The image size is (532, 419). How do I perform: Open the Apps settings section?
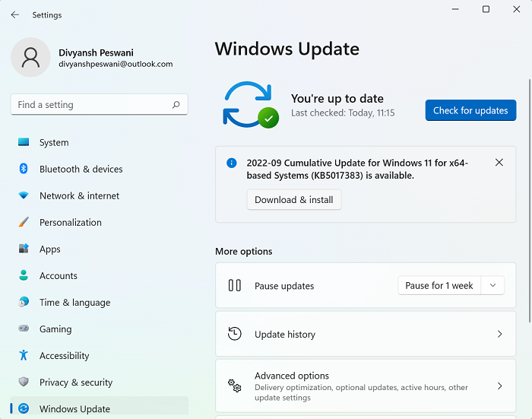coord(50,249)
